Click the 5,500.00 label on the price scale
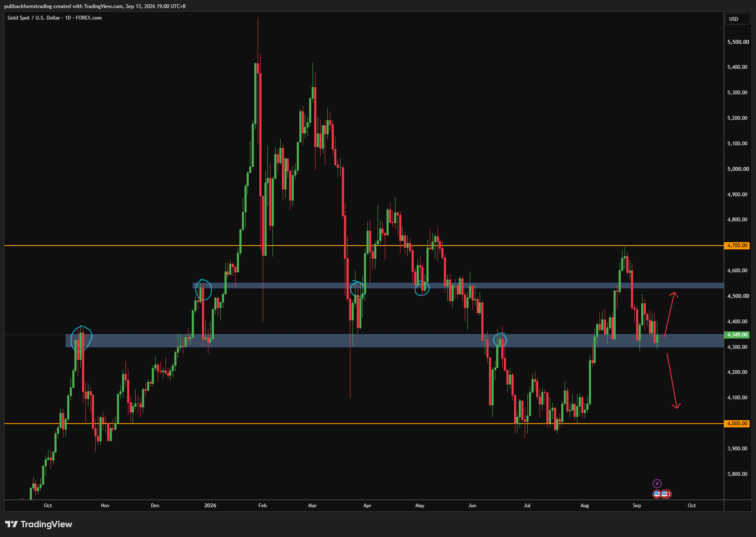 [738, 42]
